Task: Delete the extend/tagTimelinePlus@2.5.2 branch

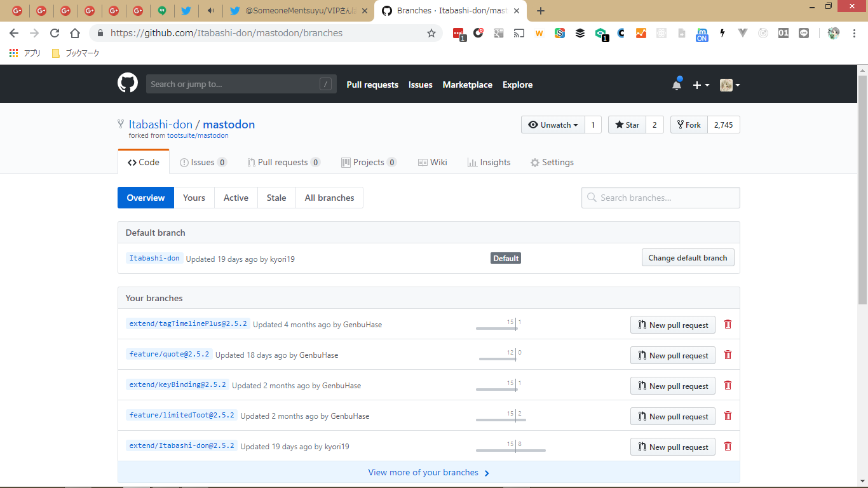Action: pos(728,324)
